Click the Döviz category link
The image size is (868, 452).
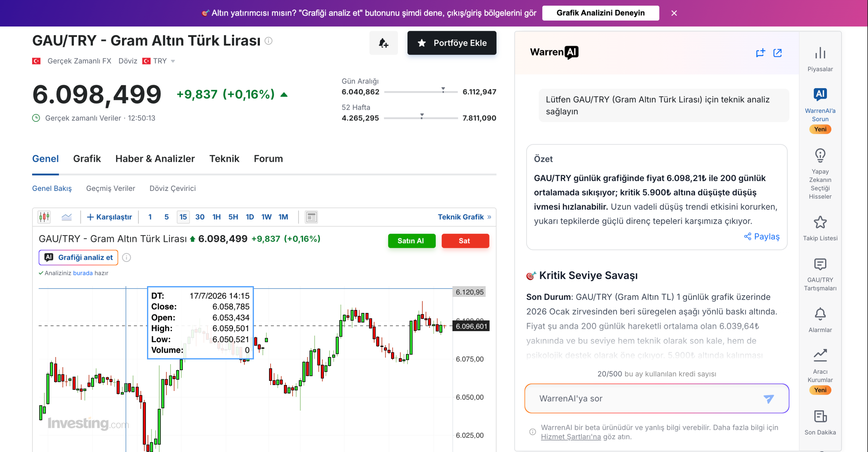point(128,61)
